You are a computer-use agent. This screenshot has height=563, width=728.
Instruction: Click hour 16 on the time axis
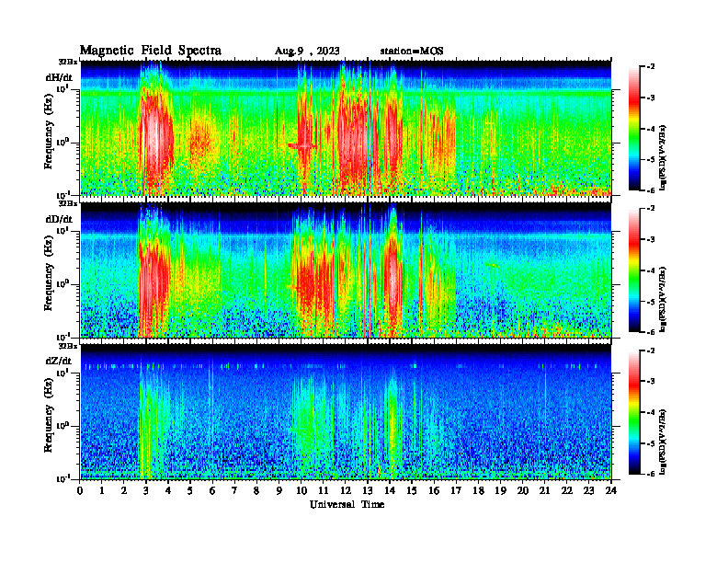434,491
